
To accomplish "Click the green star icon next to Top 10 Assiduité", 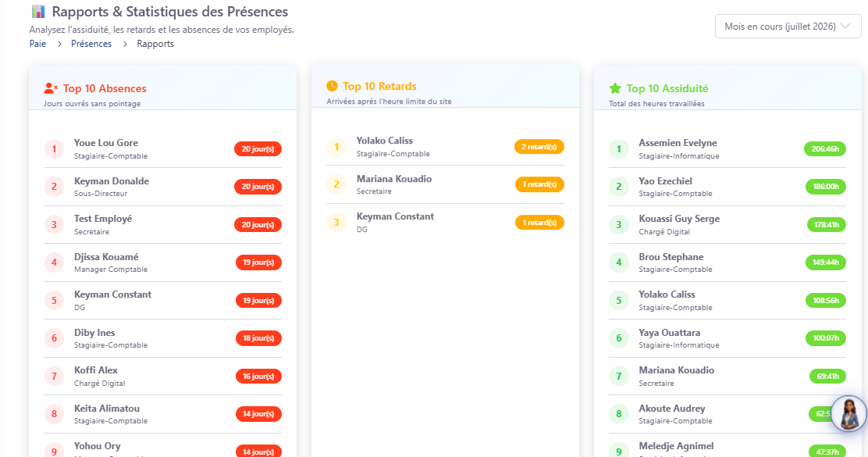I will tap(615, 88).
